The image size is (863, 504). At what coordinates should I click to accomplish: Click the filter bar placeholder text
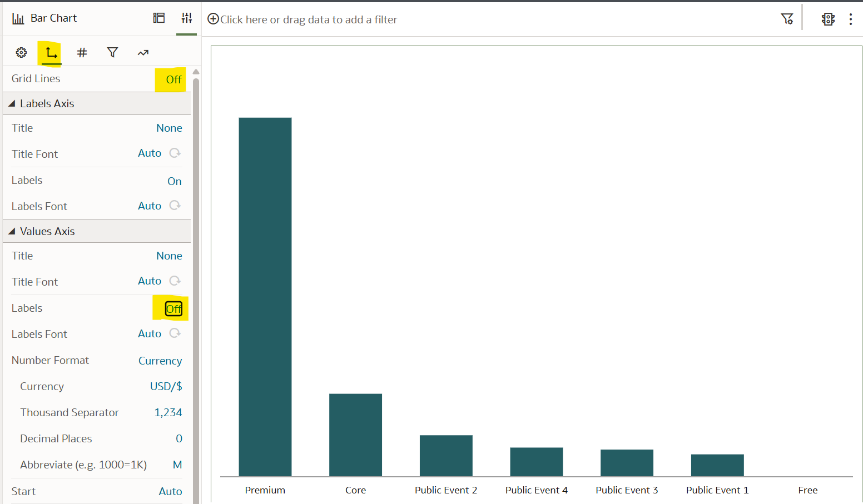coord(309,19)
